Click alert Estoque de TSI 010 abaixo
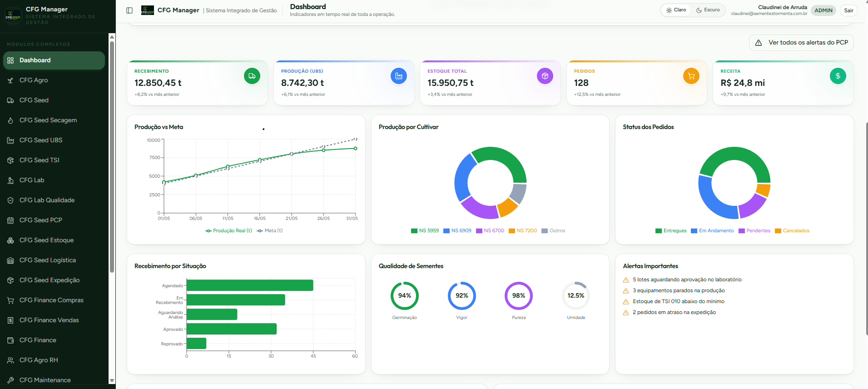 point(674,302)
